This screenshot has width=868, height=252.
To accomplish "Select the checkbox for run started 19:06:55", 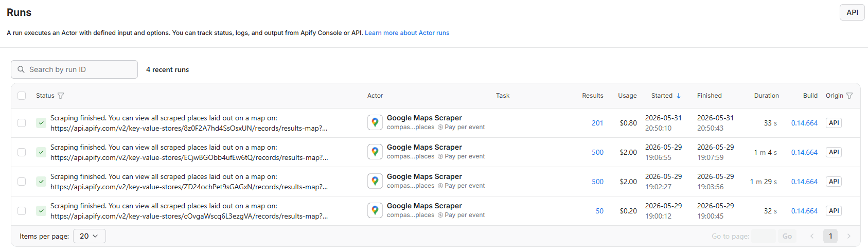I will pos(22,152).
